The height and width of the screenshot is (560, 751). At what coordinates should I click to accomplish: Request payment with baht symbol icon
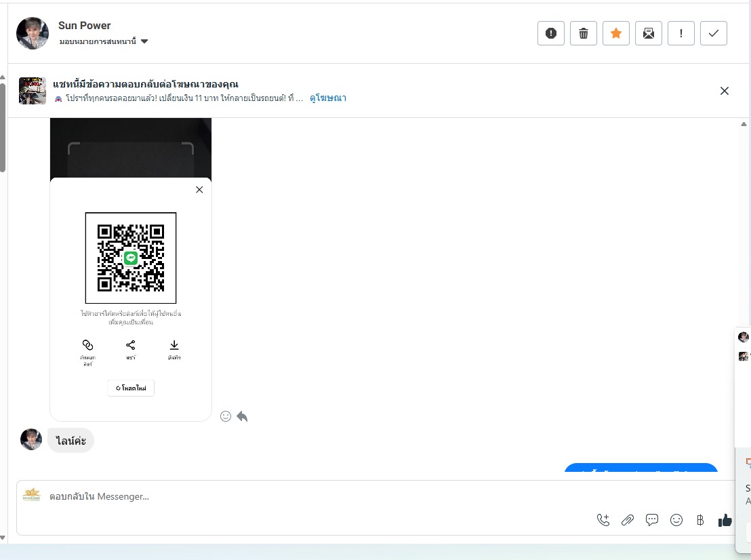pyautogui.click(x=700, y=520)
